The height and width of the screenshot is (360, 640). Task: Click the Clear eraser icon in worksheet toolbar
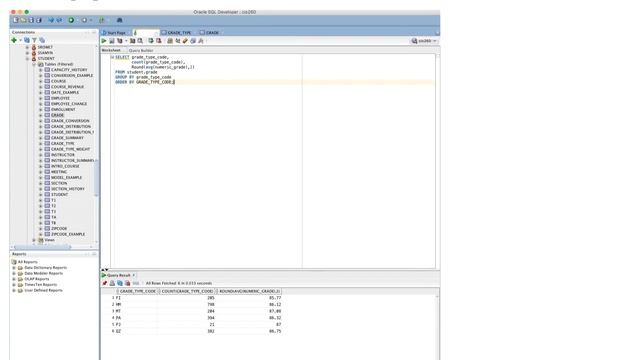click(185, 41)
